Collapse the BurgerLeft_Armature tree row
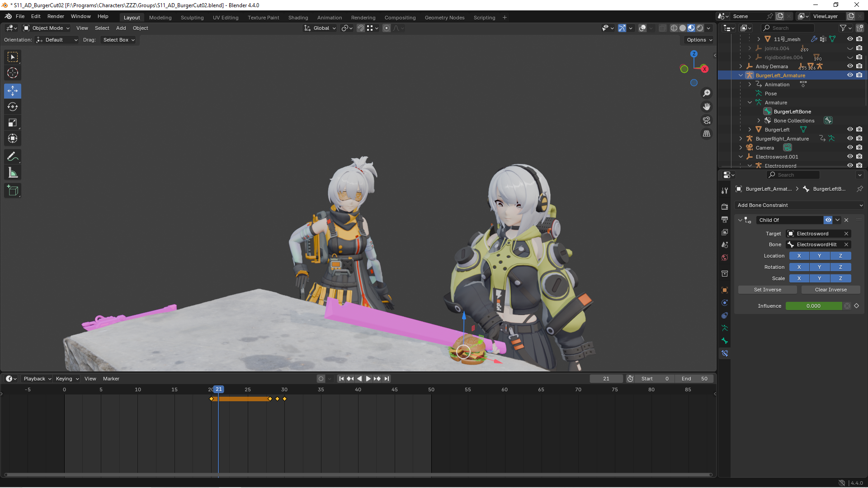 tap(741, 75)
